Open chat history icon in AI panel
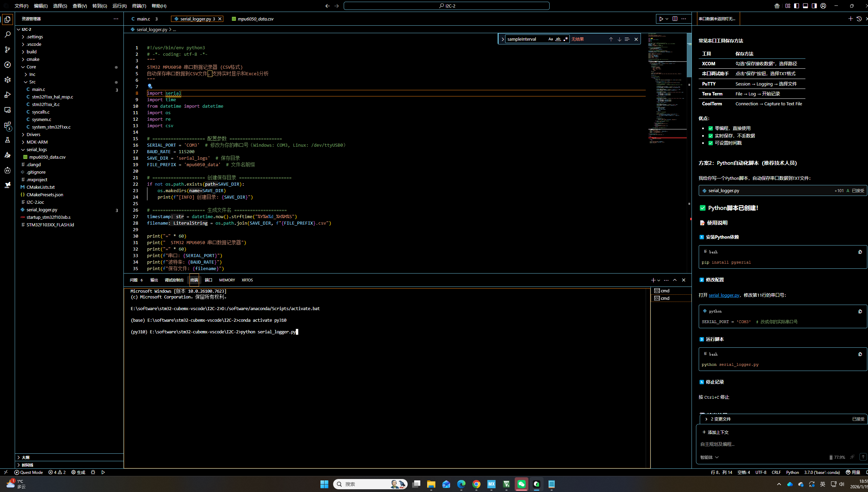 pyautogui.click(x=859, y=19)
